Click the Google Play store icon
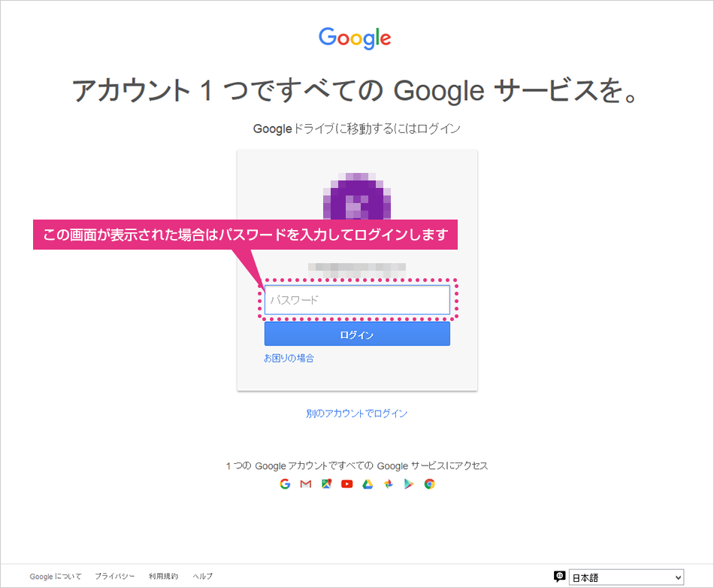The height and width of the screenshot is (588, 714). click(x=409, y=484)
